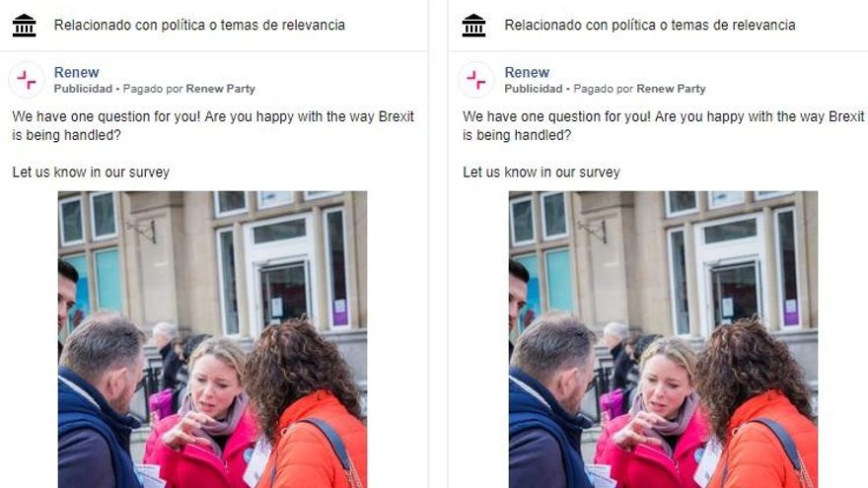Open the Renew logo avatar in left ad
This screenshot has width=868, height=488.
click(x=26, y=80)
